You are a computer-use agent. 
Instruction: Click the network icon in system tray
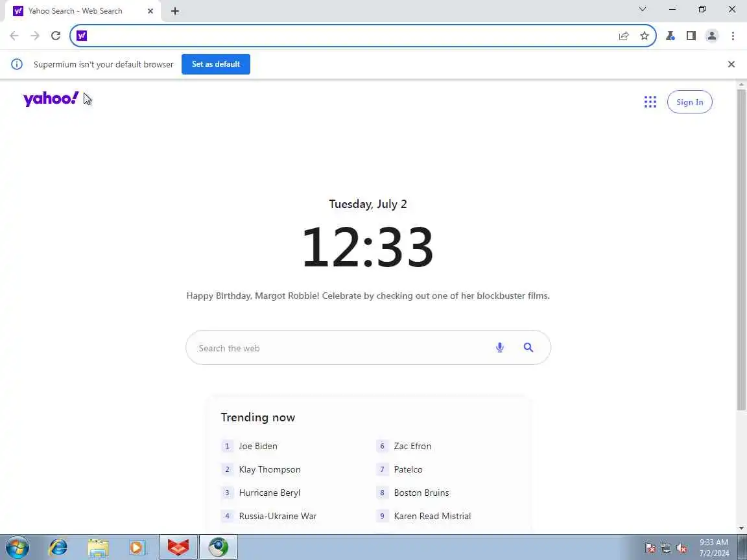(666, 548)
